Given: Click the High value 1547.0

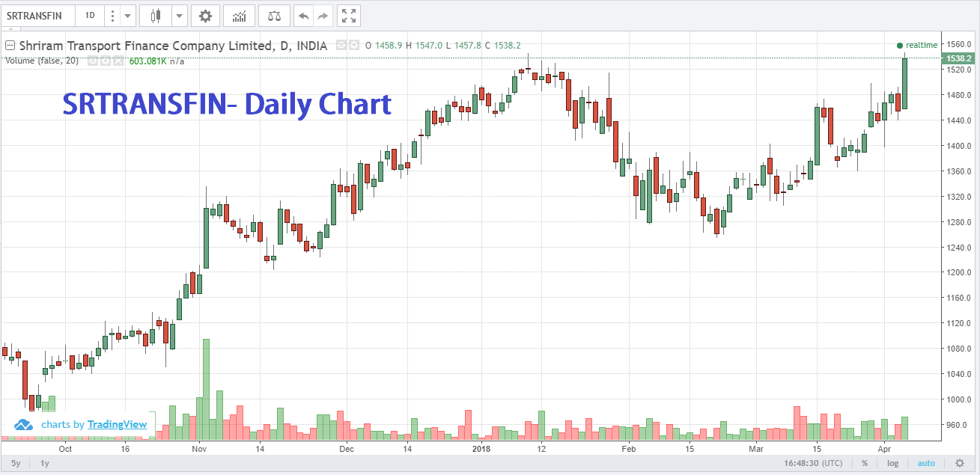Looking at the screenshot, I should 428,46.
